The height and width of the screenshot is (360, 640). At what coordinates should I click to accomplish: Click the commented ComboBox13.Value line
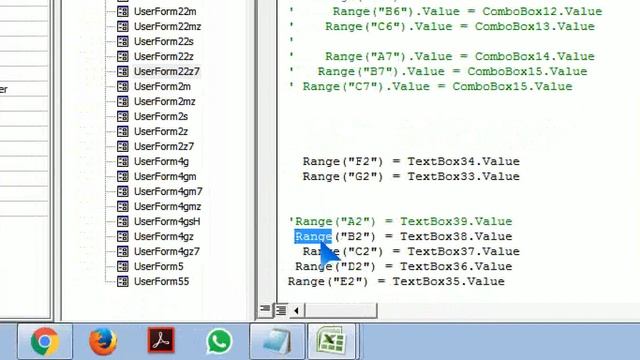pos(442,27)
